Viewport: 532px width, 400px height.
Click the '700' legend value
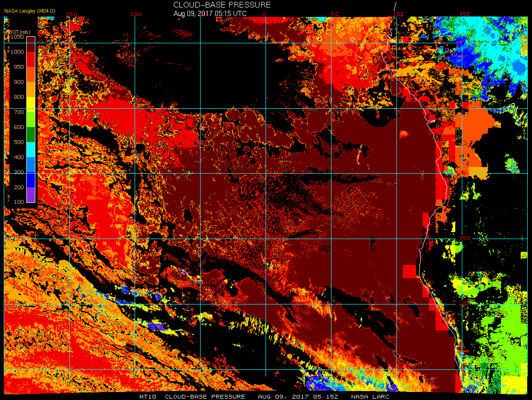pyautogui.click(x=19, y=112)
